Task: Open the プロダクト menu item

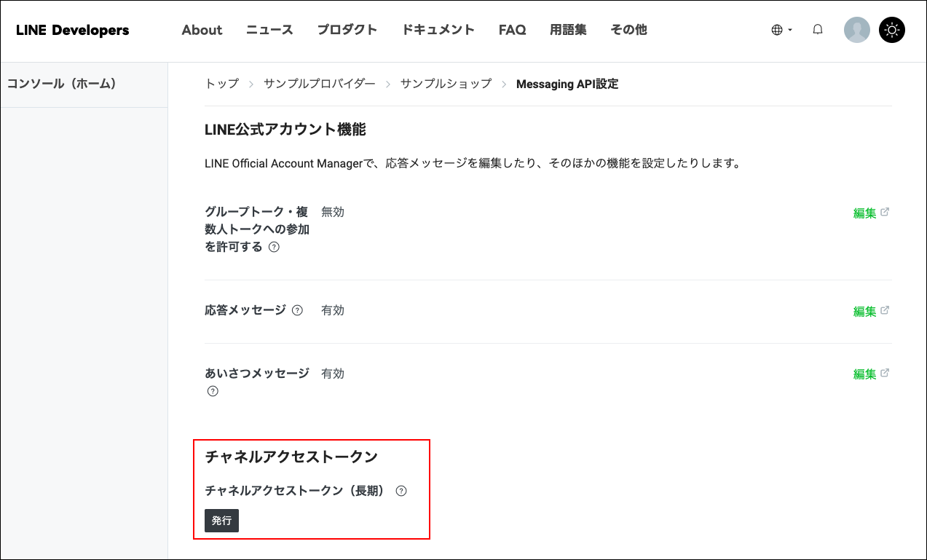Action: (x=347, y=30)
